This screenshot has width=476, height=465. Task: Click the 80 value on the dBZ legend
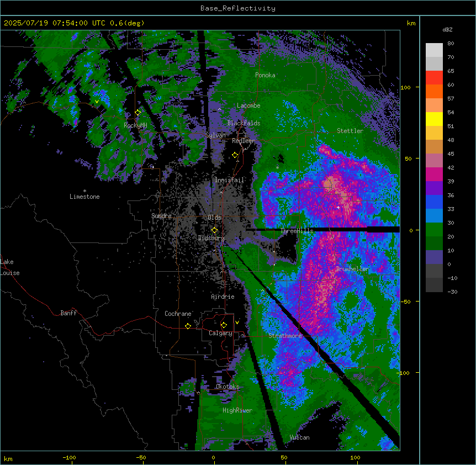[451, 44]
